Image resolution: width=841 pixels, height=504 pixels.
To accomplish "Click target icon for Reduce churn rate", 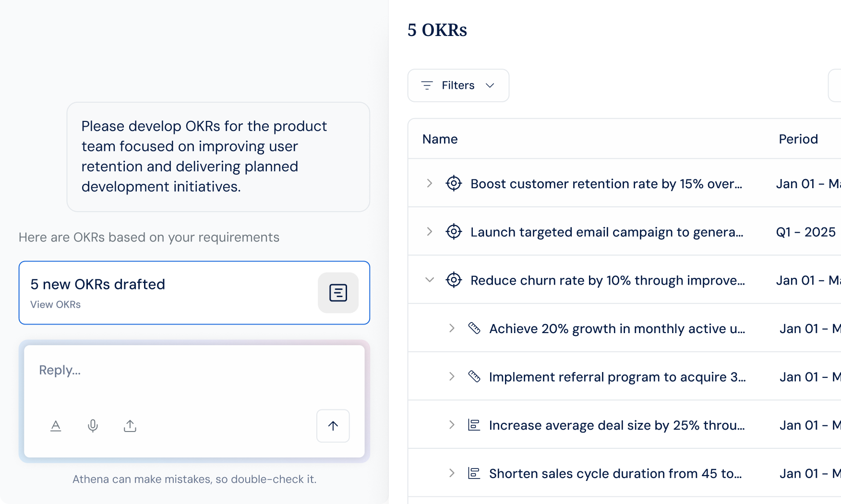I will (454, 280).
